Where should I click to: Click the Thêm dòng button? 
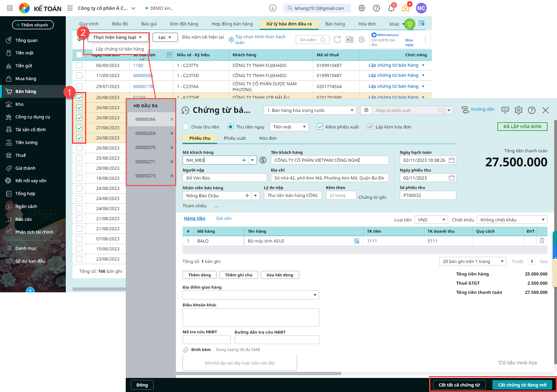click(x=199, y=275)
